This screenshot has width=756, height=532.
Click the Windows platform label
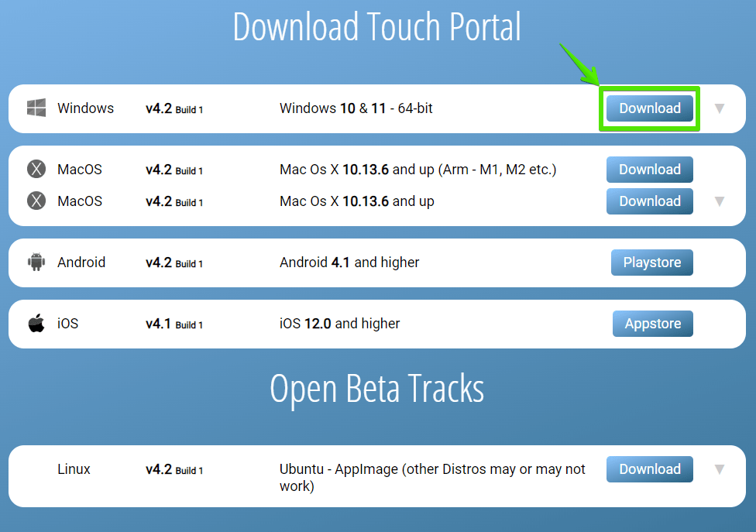click(86, 108)
